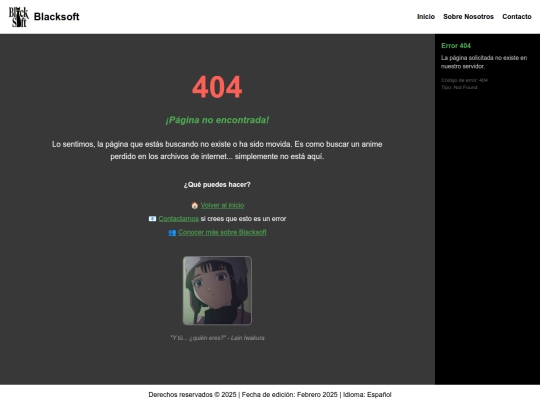Click the house emoji beside Volver al inicio
This screenshot has width=540, height=405.
click(195, 205)
